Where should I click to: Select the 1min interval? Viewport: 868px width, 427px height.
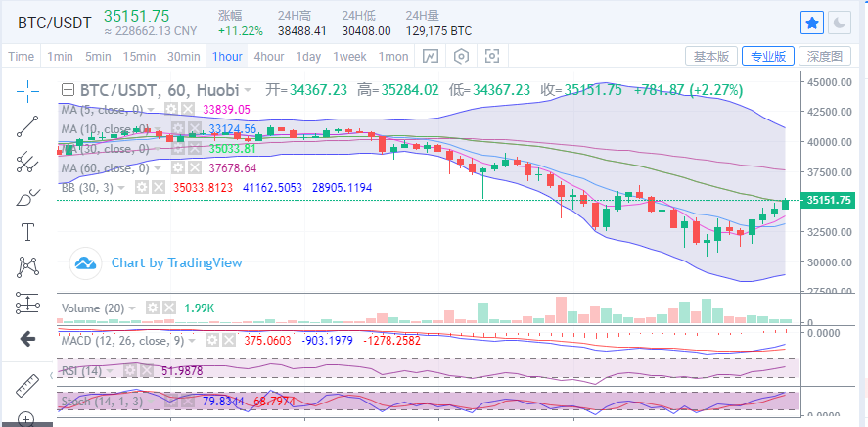(60, 56)
